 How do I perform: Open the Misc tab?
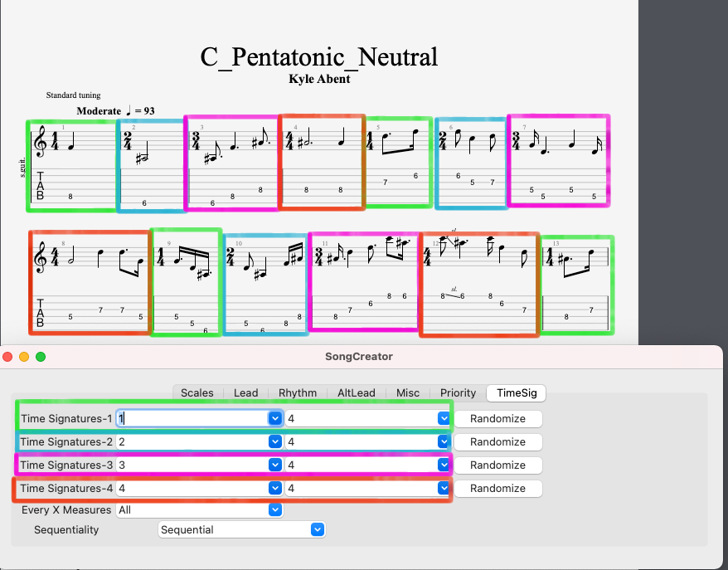click(x=408, y=392)
